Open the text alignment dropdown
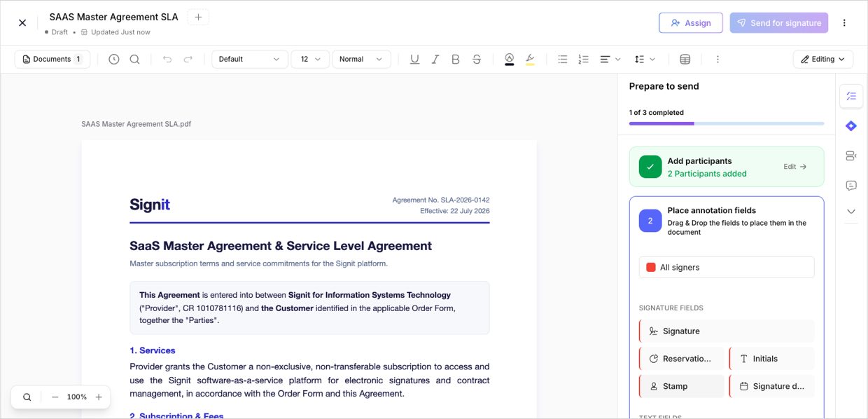 click(610, 59)
